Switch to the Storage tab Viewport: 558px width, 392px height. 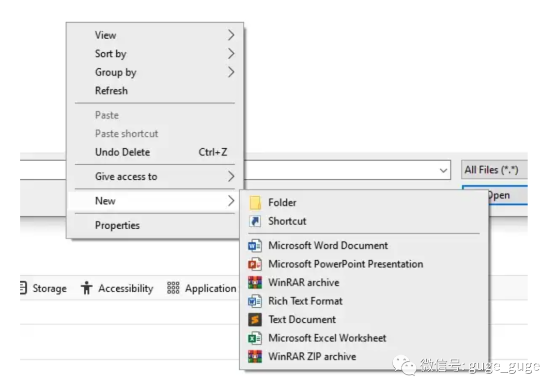[43, 288]
